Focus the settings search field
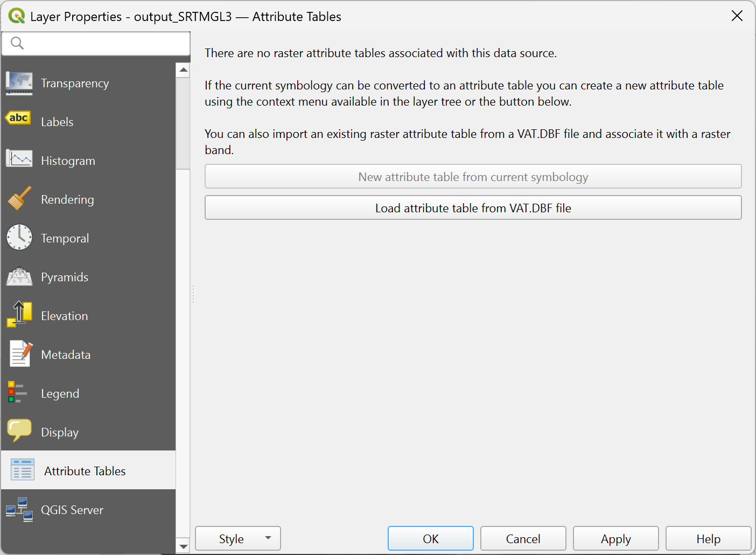 [102, 44]
